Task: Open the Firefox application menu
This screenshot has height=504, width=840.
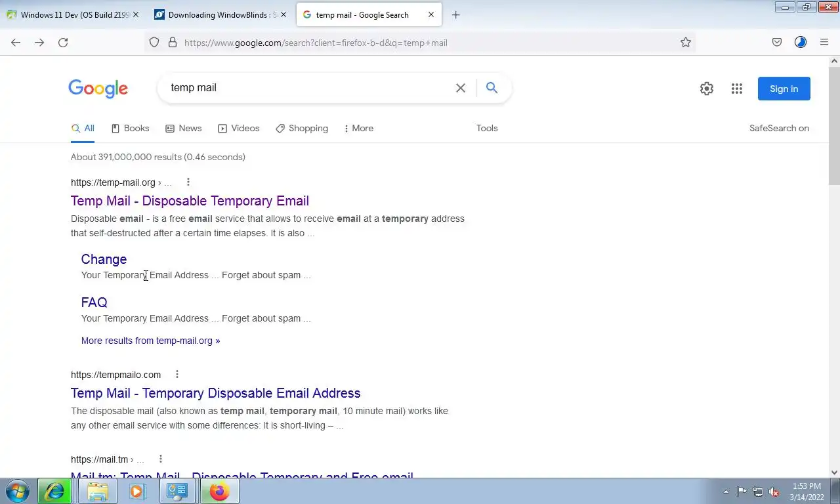Action: click(824, 43)
